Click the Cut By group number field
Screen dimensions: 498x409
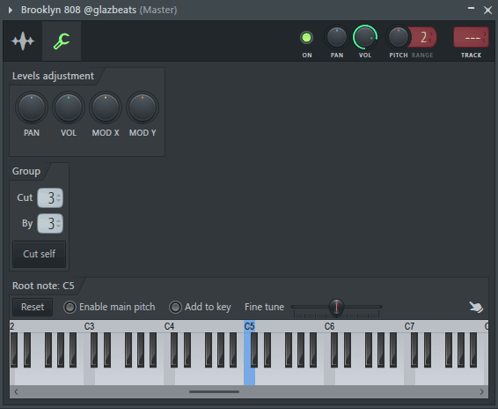(50, 223)
